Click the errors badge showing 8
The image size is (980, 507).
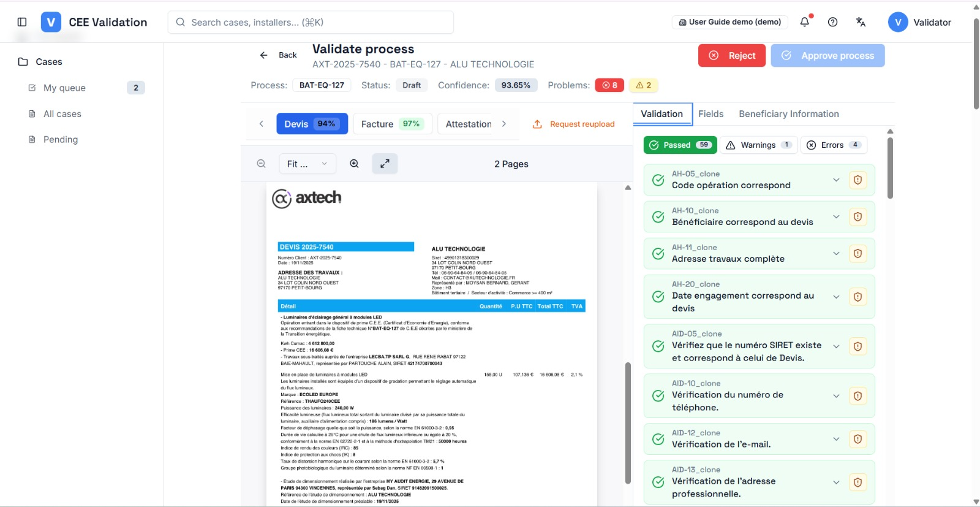(609, 85)
